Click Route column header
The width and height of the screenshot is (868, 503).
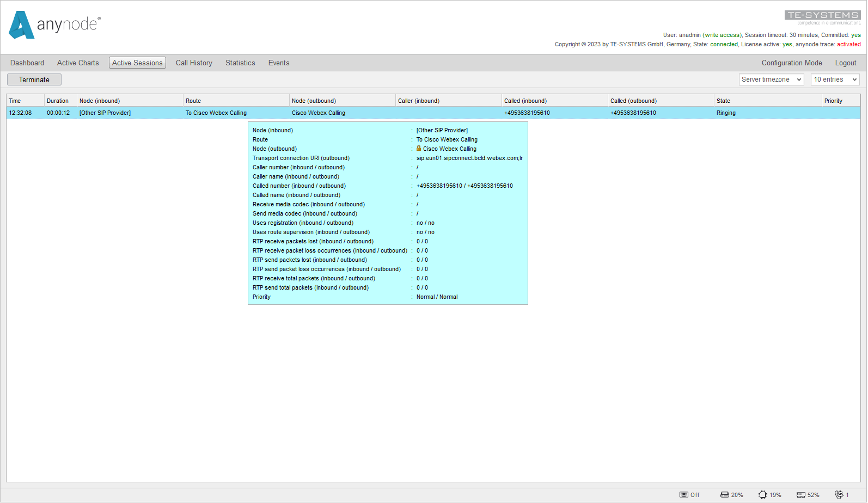(236, 101)
